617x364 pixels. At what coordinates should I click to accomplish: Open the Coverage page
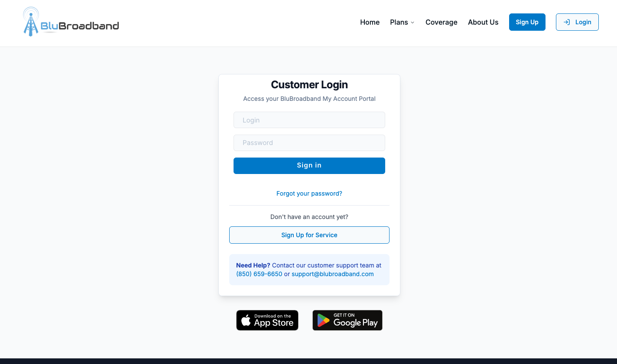[441, 22]
